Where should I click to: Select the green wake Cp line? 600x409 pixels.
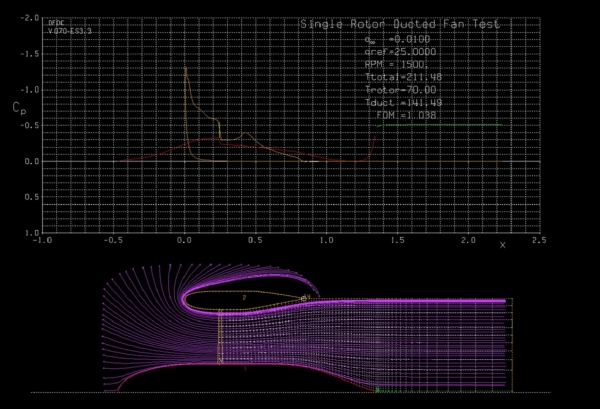[439, 125]
